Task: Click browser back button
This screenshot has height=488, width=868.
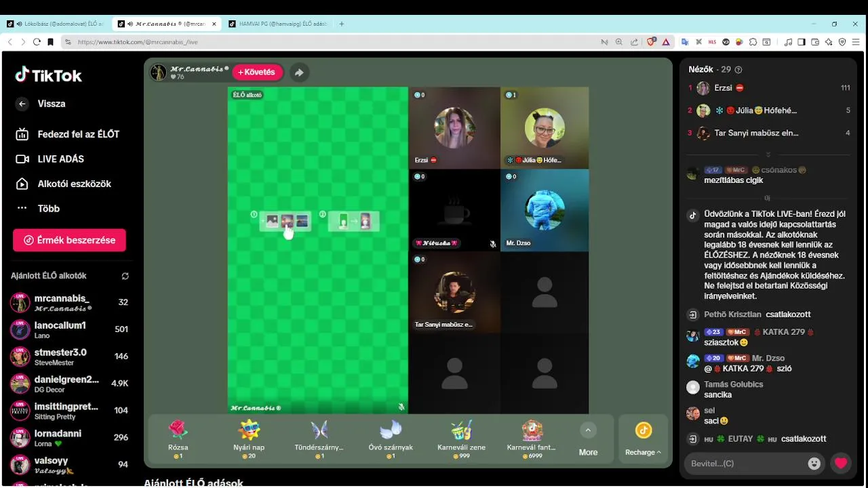Action: coord(9,42)
